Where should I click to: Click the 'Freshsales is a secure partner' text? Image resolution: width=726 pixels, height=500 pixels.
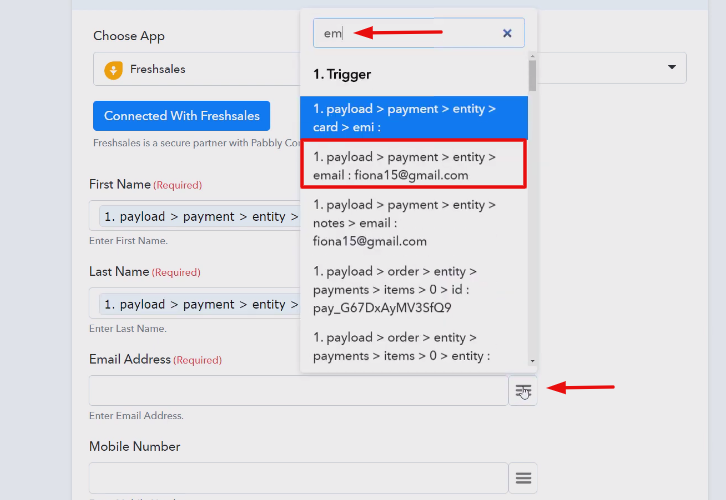pyautogui.click(x=196, y=143)
